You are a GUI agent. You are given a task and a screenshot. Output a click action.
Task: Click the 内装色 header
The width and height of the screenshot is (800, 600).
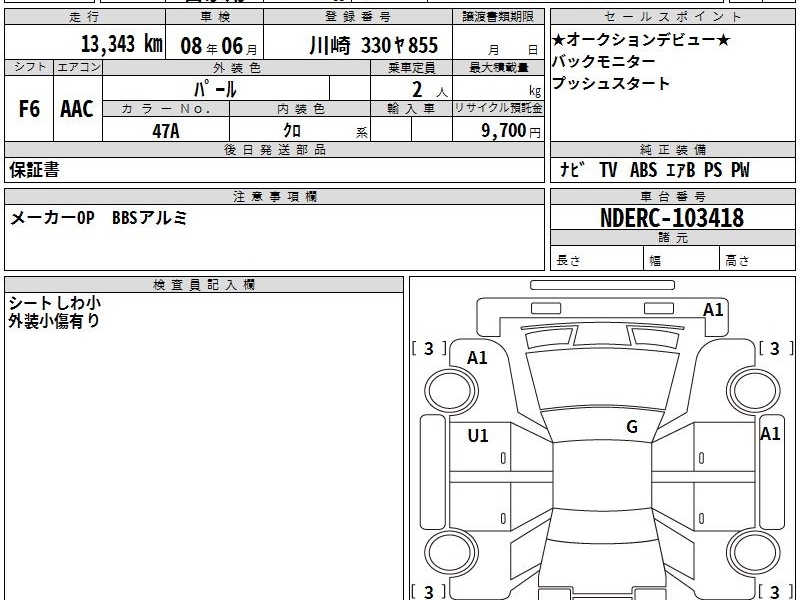pyautogui.click(x=301, y=109)
